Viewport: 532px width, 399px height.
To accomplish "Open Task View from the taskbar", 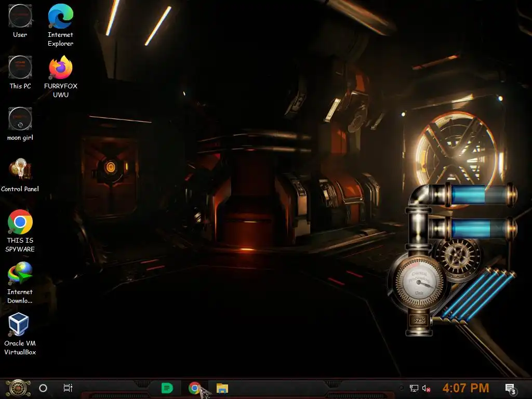I will click(68, 388).
